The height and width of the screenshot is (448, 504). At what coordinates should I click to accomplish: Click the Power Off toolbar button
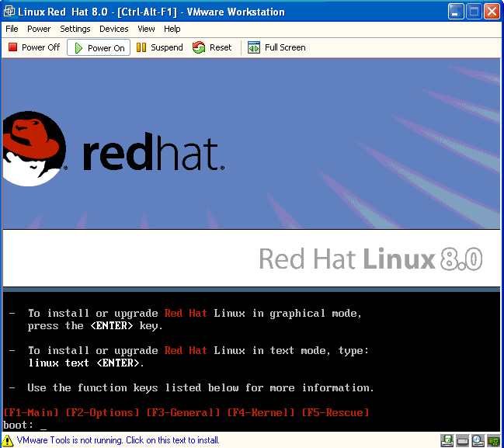click(x=33, y=47)
